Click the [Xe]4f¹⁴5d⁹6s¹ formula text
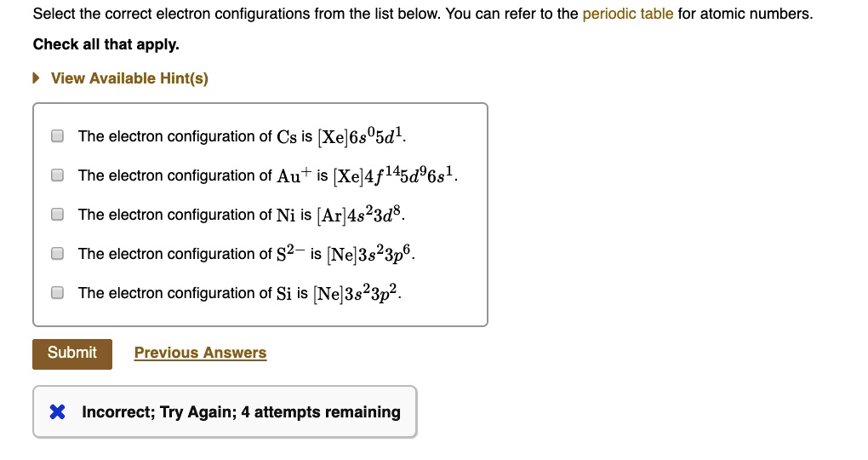This screenshot has height=460, width=868. (395, 175)
